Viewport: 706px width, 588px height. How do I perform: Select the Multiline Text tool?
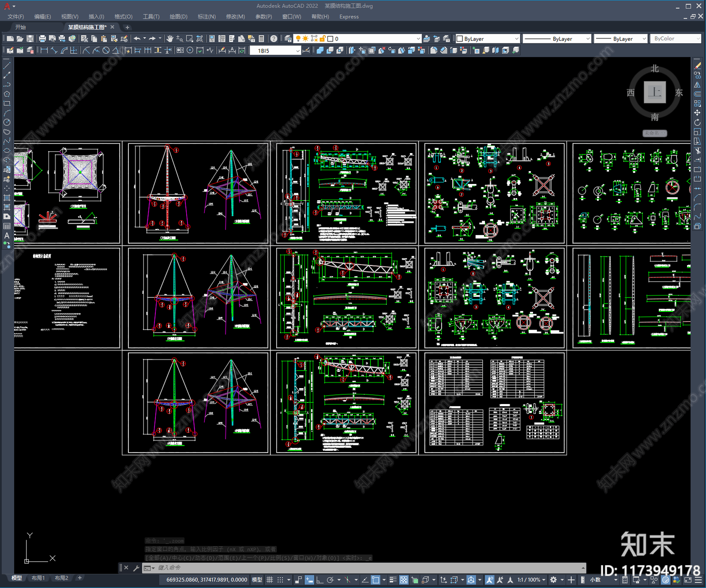pos(7,236)
